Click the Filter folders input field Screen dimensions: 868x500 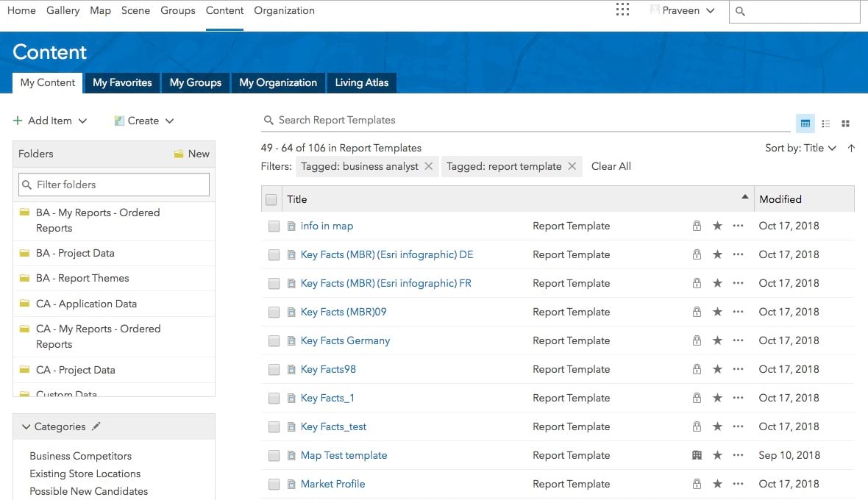114,185
